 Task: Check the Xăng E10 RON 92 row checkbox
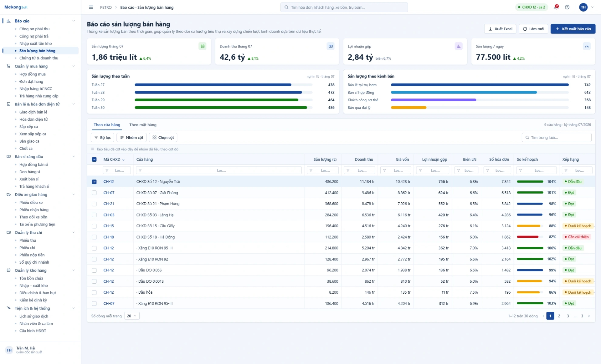[94, 259]
